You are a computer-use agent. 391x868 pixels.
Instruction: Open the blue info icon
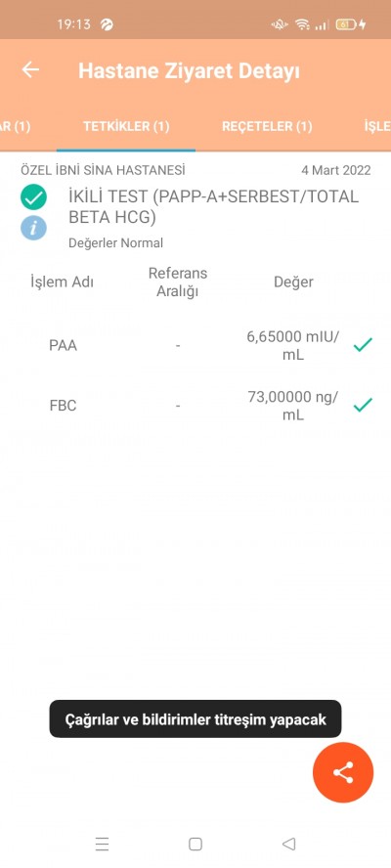click(34, 228)
